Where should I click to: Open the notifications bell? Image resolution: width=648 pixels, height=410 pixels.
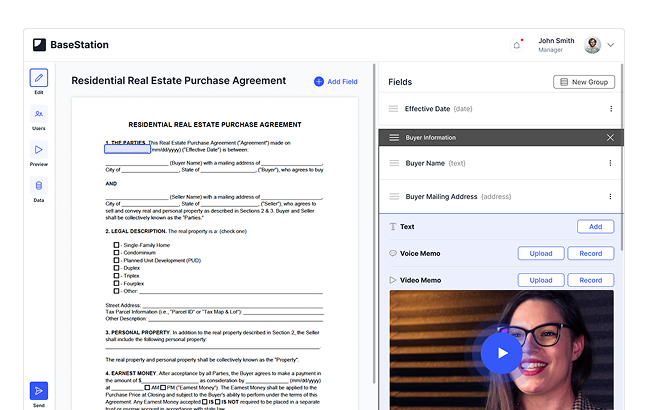[x=516, y=45]
